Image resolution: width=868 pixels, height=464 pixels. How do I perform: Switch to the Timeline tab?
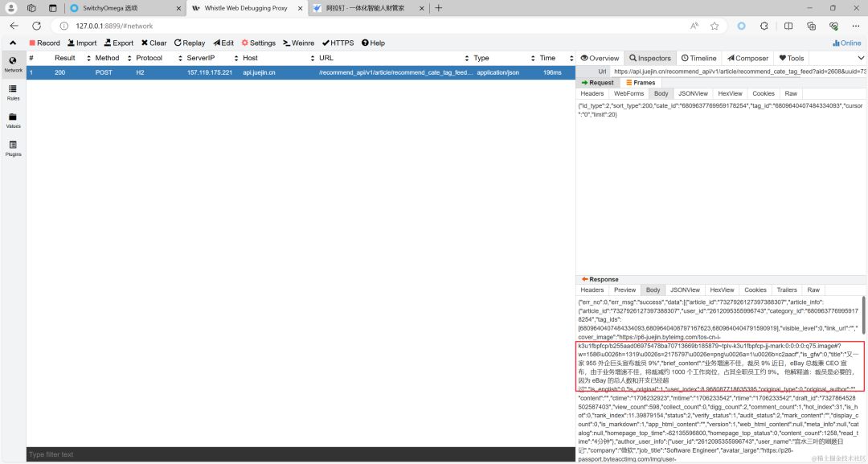click(x=698, y=58)
